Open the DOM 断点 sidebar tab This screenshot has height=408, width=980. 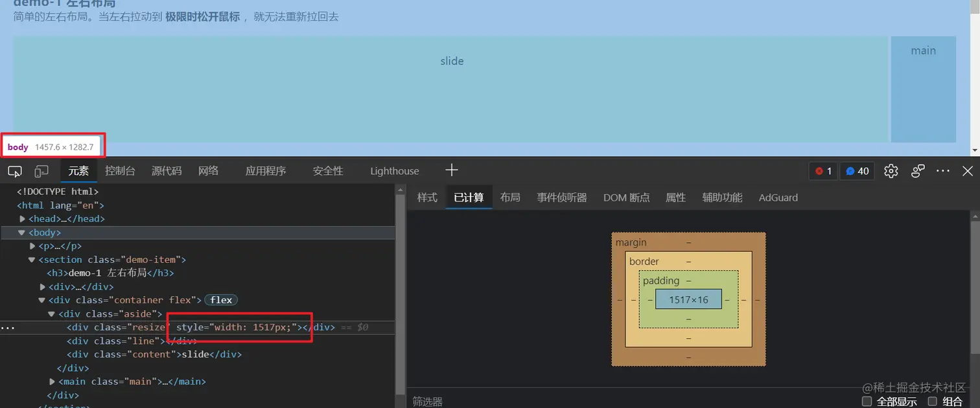click(626, 198)
